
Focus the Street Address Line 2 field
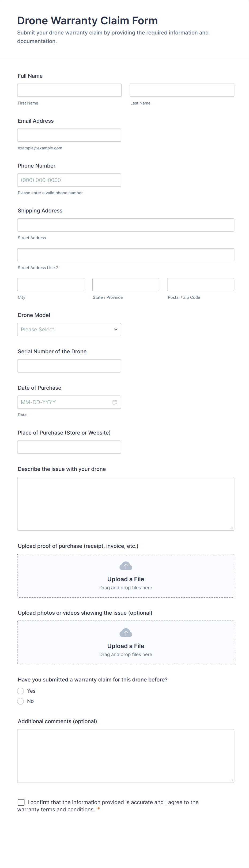coord(126,255)
